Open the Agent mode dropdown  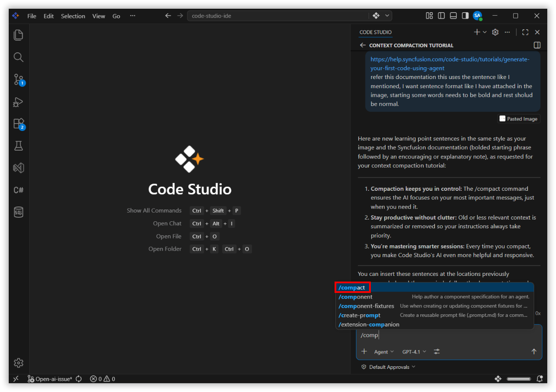click(x=384, y=351)
